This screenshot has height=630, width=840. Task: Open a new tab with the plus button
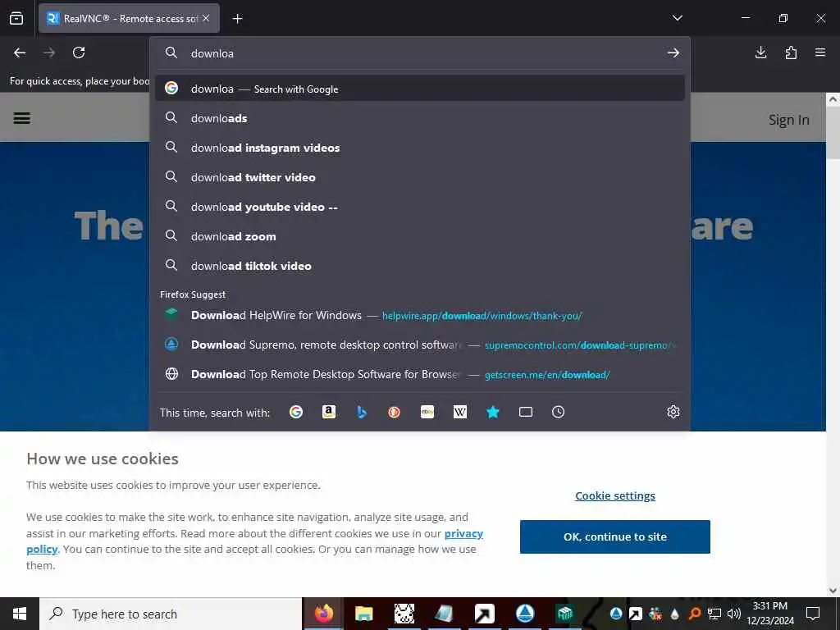(x=237, y=19)
